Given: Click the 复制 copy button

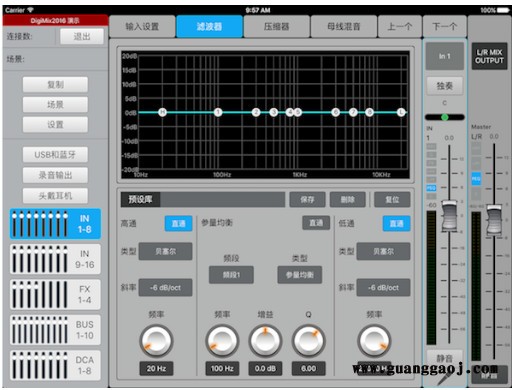Looking at the screenshot, I should coord(55,85).
